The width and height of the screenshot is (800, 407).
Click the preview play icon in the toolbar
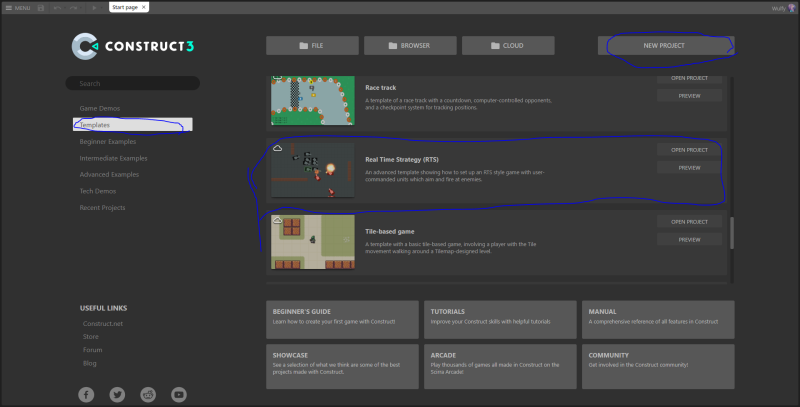click(94, 8)
